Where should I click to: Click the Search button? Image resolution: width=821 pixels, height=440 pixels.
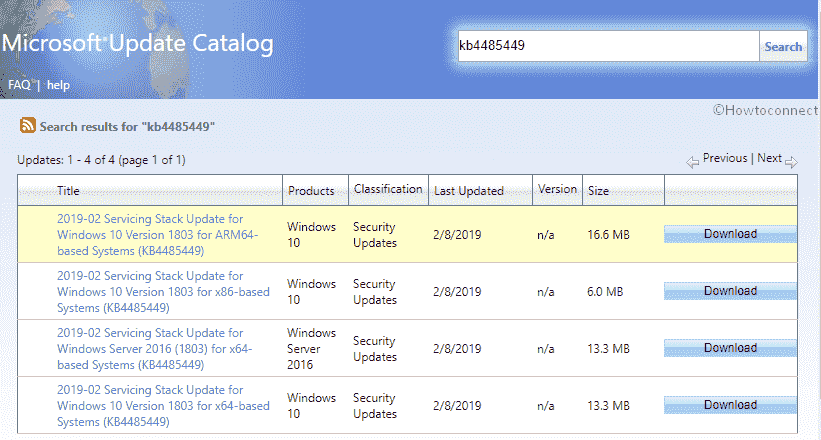pos(783,47)
